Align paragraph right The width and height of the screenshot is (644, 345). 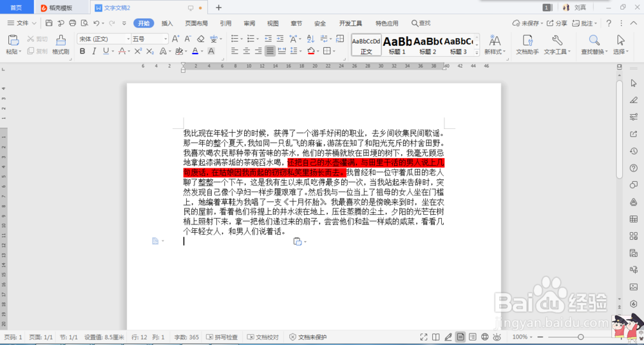click(258, 51)
